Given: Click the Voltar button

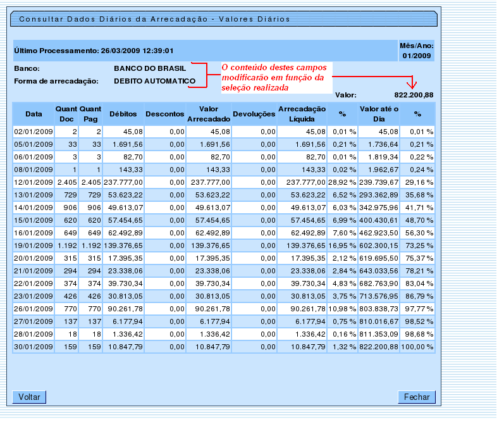Looking at the screenshot, I should 29,397.
